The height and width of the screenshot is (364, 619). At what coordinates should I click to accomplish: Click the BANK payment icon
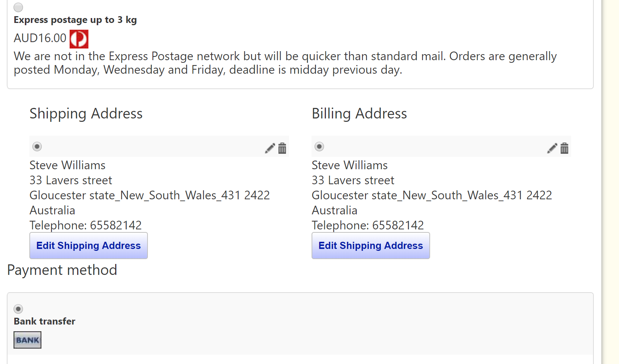click(27, 340)
